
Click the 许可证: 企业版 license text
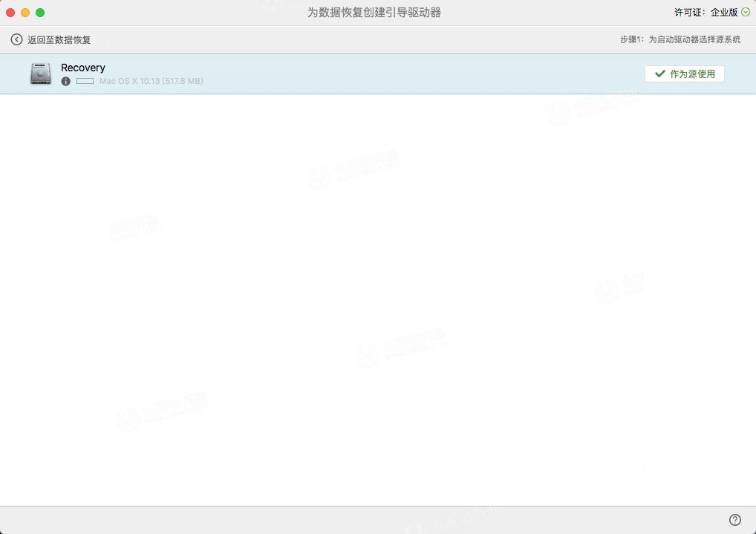tap(706, 13)
